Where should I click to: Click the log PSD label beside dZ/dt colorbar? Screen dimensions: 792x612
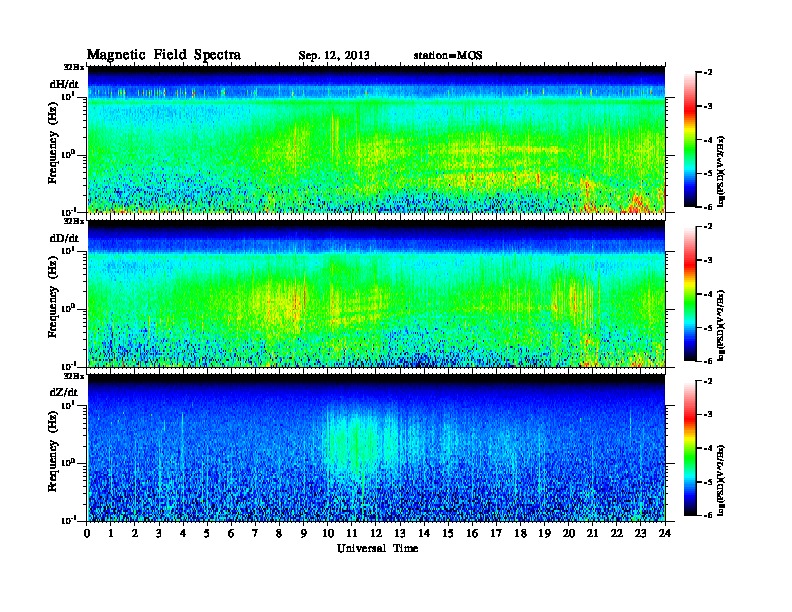pos(721,480)
